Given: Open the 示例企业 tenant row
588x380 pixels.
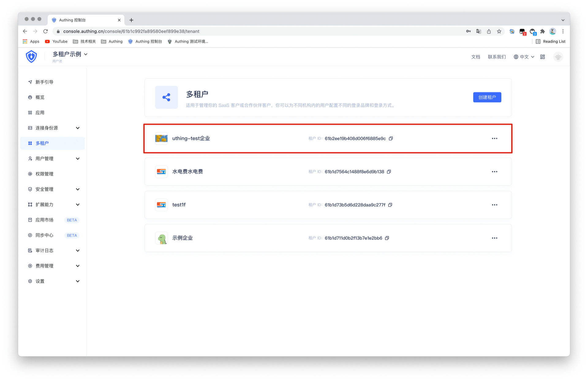Looking at the screenshot, I should coord(182,238).
